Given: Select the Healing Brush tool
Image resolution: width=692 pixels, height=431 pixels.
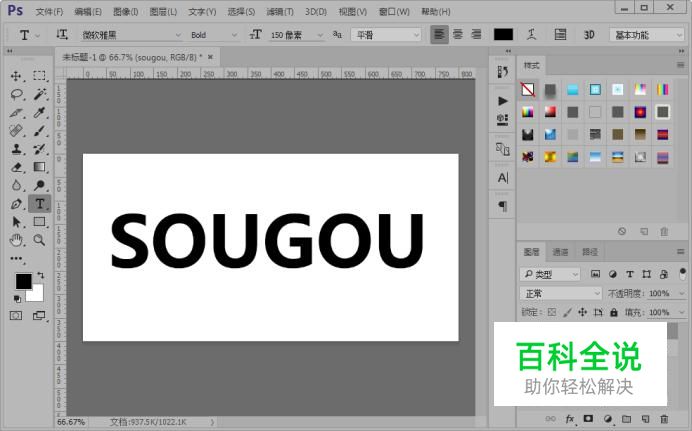Looking at the screenshot, I should (x=16, y=131).
